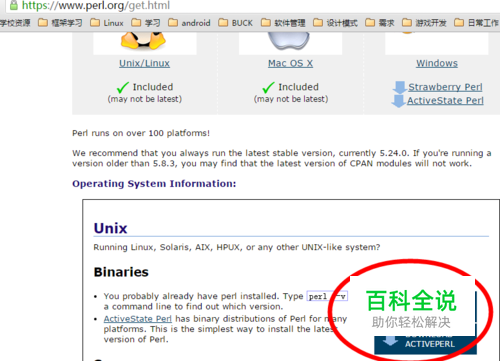
Task: Click the Unix section heading
Action: (x=110, y=228)
